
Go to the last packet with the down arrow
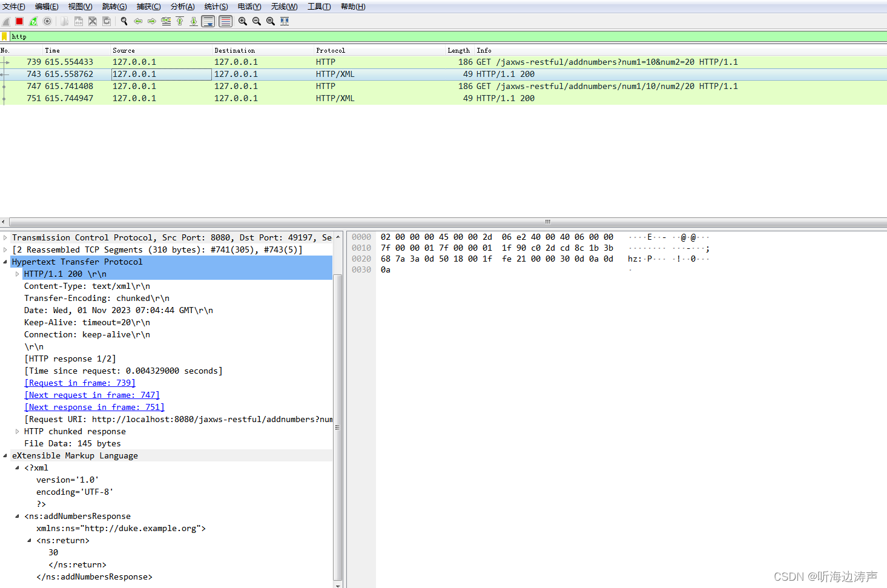pyautogui.click(x=193, y=21)
